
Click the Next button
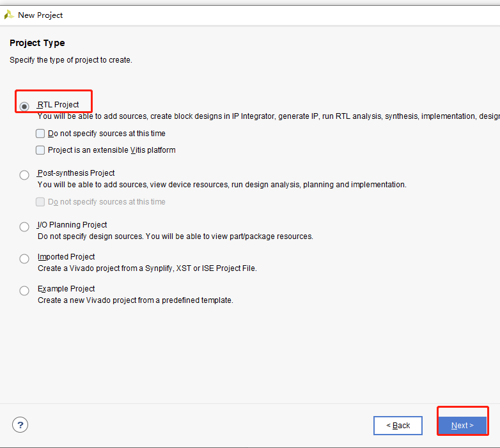click(x=462, y=426)
